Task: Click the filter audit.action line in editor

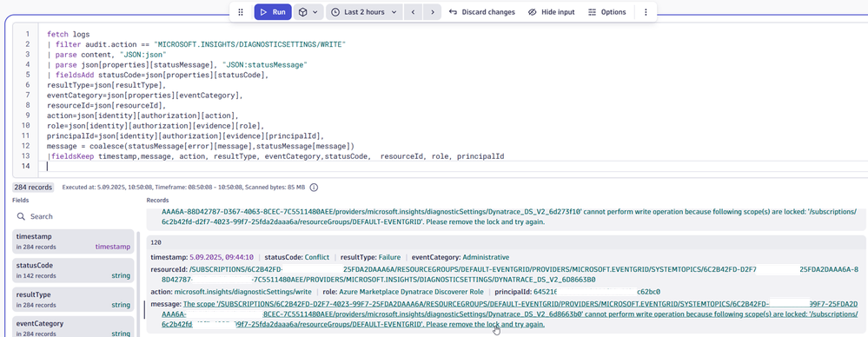Action: (196, 43)
